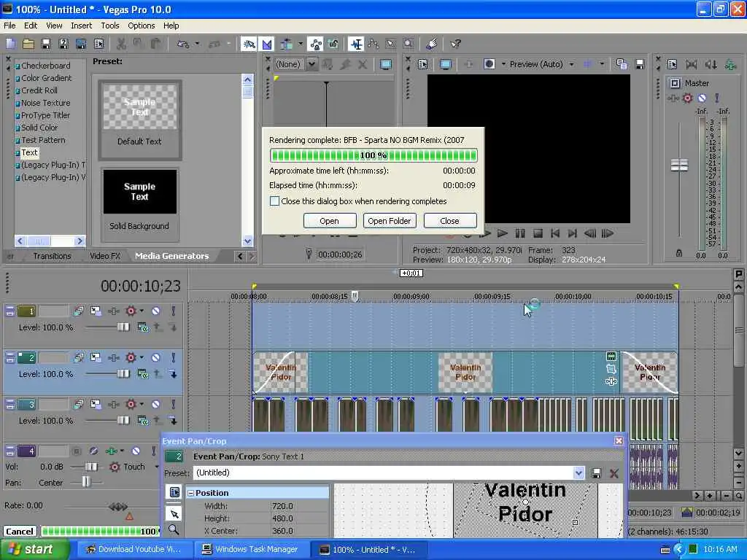Screen dimensions: 747x560
Task: Switch to the Transitions tab
Action: pos(52,256)
